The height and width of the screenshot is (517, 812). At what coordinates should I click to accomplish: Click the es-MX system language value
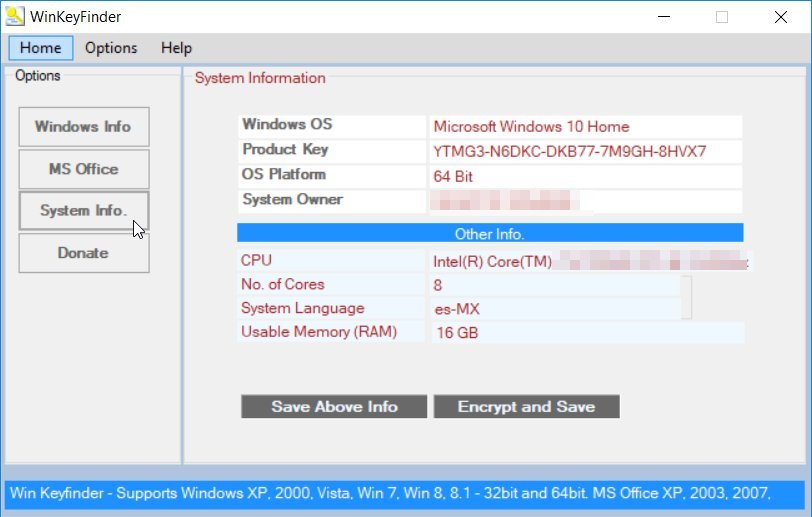[555, 309]
